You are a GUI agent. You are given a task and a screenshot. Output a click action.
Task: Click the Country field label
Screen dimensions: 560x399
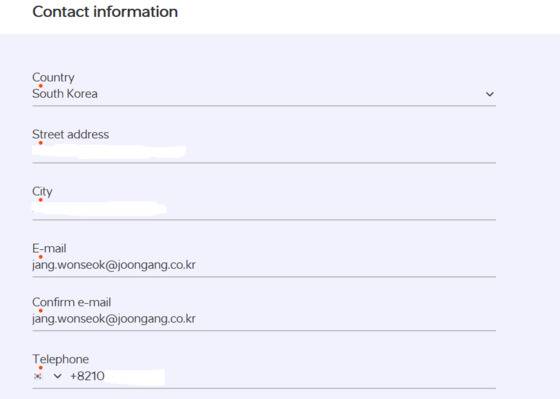(x=53, y=77)
